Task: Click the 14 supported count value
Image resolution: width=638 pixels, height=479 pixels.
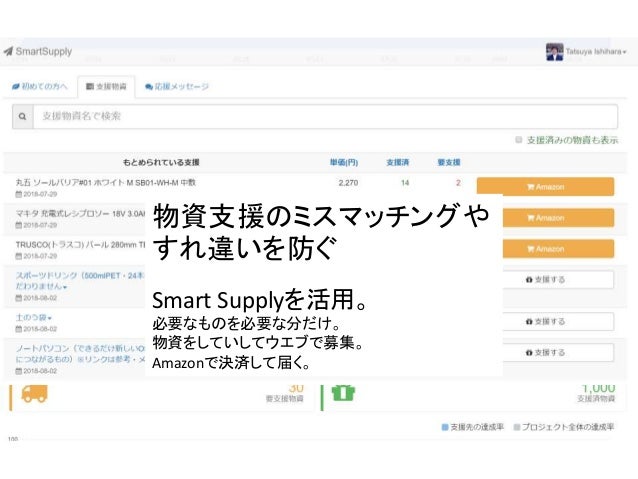Action: click(404, 183)
